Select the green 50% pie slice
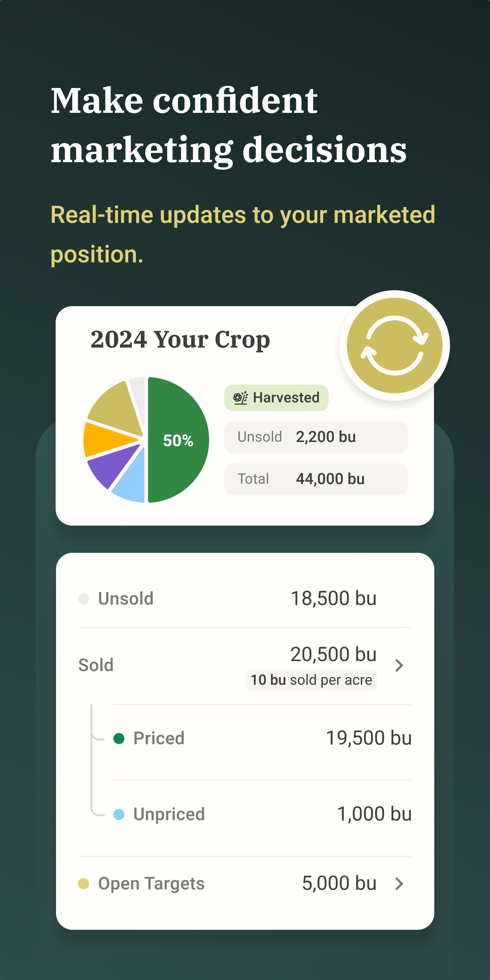Screen dimensions: 490x980 coord(178,440)
